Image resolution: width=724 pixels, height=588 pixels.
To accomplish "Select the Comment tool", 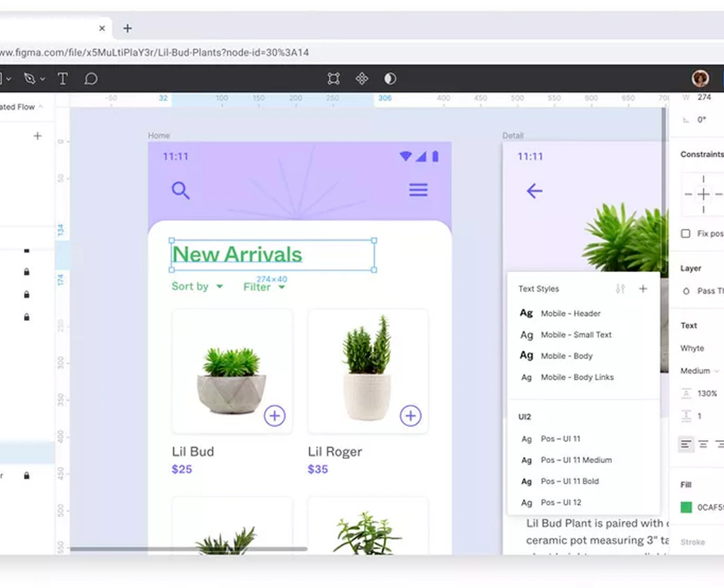I will (91, 79).
